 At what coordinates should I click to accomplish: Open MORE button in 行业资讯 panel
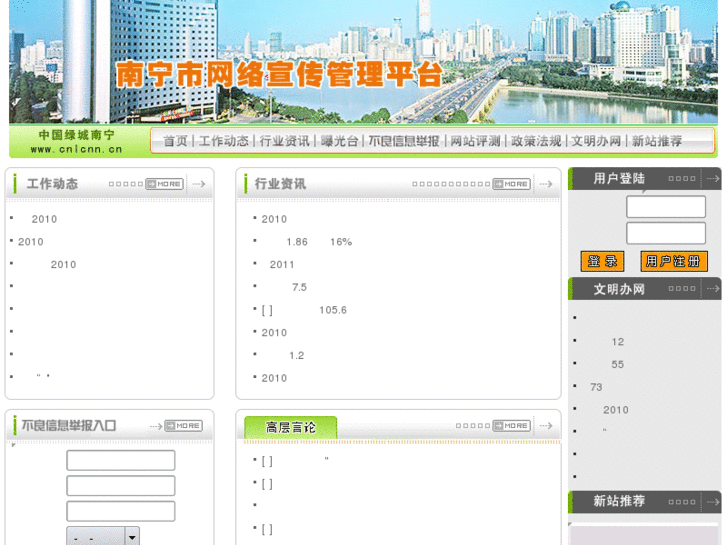(x=511, y=184)
